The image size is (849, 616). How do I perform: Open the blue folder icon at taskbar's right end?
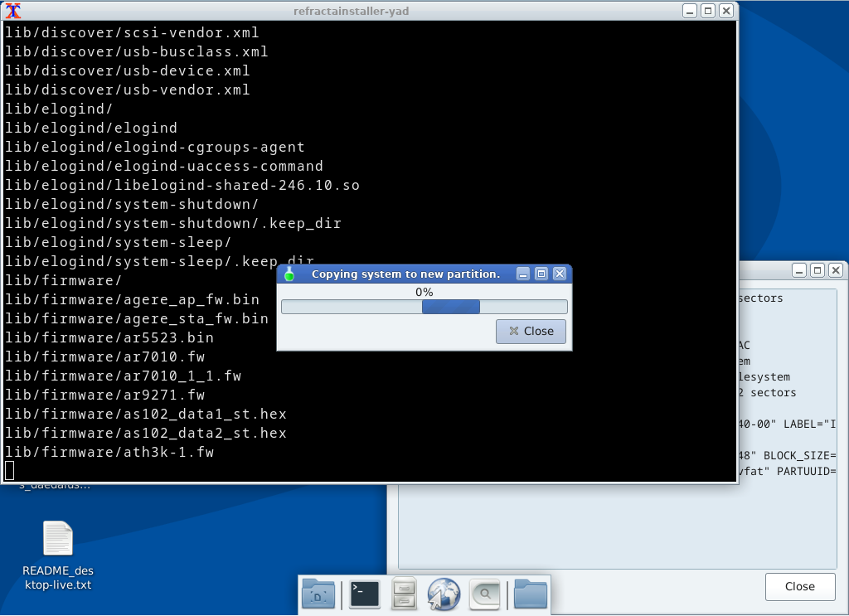(x=530, y=594)
